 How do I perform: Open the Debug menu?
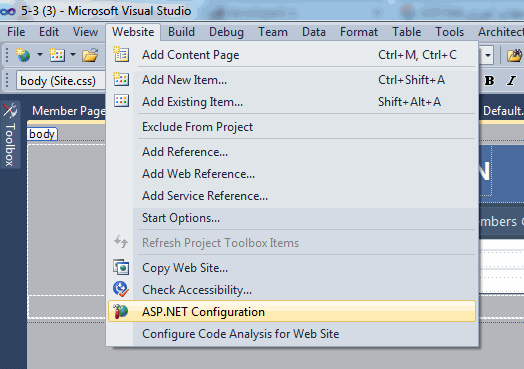tap(227, 32)
